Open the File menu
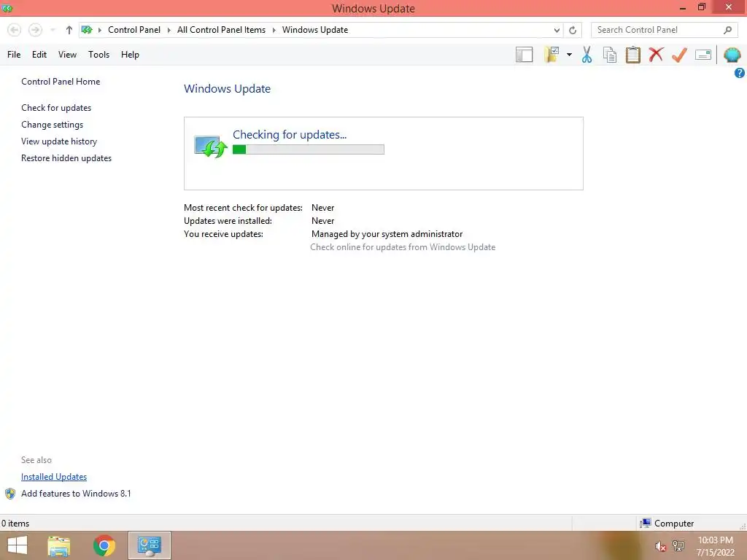This screenshot has height=560, width=747. 14,54
